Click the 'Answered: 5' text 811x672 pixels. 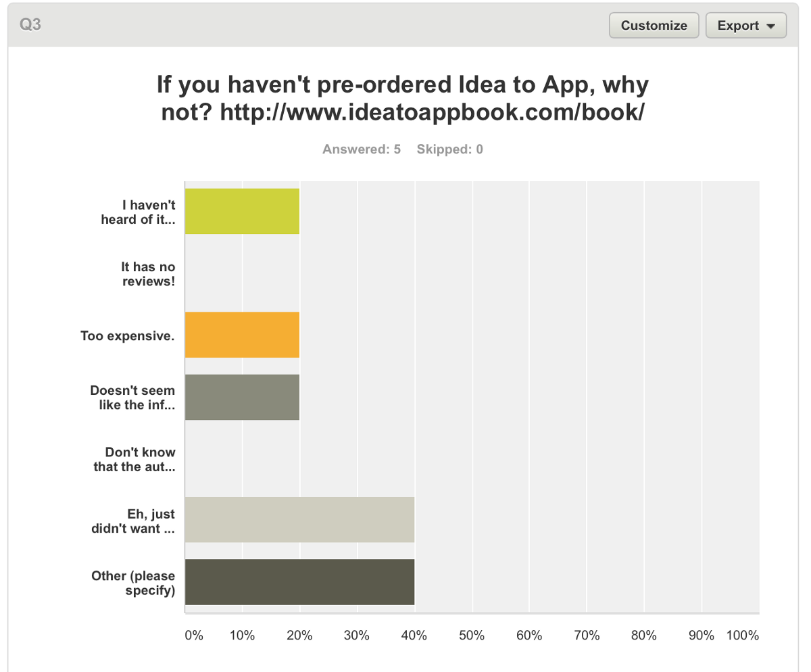(362, 149)
